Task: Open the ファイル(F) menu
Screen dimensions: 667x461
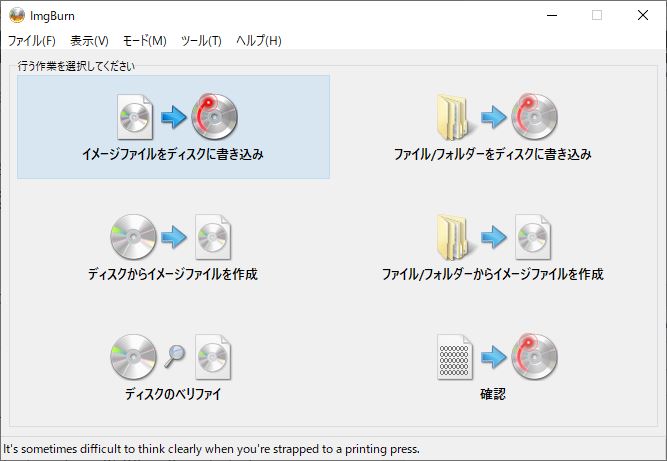Action: pyautogui.click(x=32, y=41)
